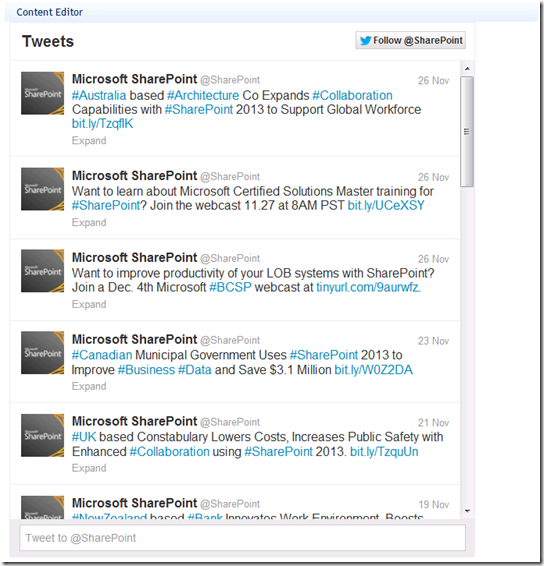Click the scrollbar down arrow
The width and height of the screenshot is (544, 566).
click(x=467, y=510)
